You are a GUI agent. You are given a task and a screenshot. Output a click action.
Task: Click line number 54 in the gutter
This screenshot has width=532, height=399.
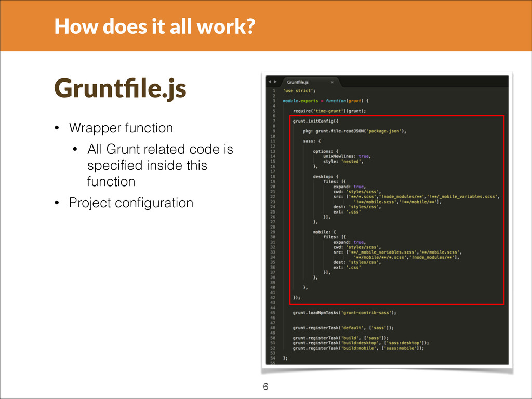pyautogui.click(x=273, y=358)
